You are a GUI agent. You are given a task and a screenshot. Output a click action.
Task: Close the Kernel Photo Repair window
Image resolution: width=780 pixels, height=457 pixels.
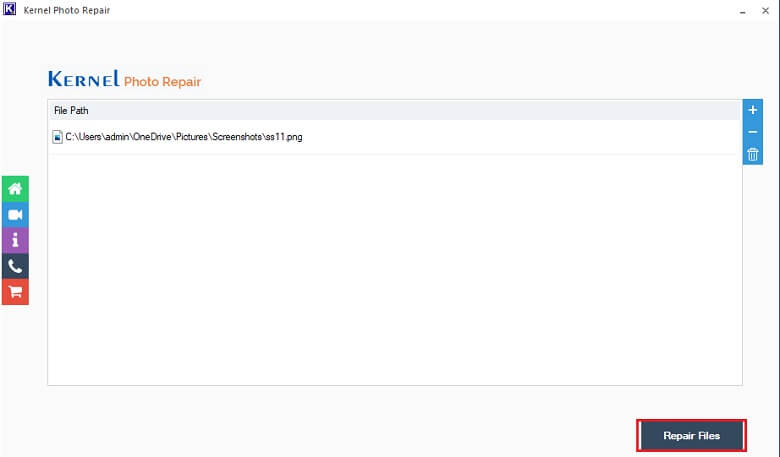coord(765,10)
